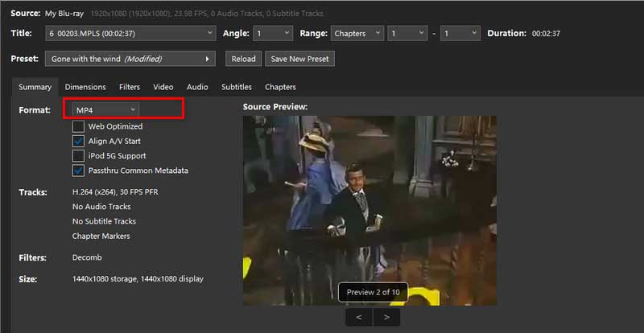Open the Video tab
Screen dimensions: 644x333
click(x=163, y=87)
